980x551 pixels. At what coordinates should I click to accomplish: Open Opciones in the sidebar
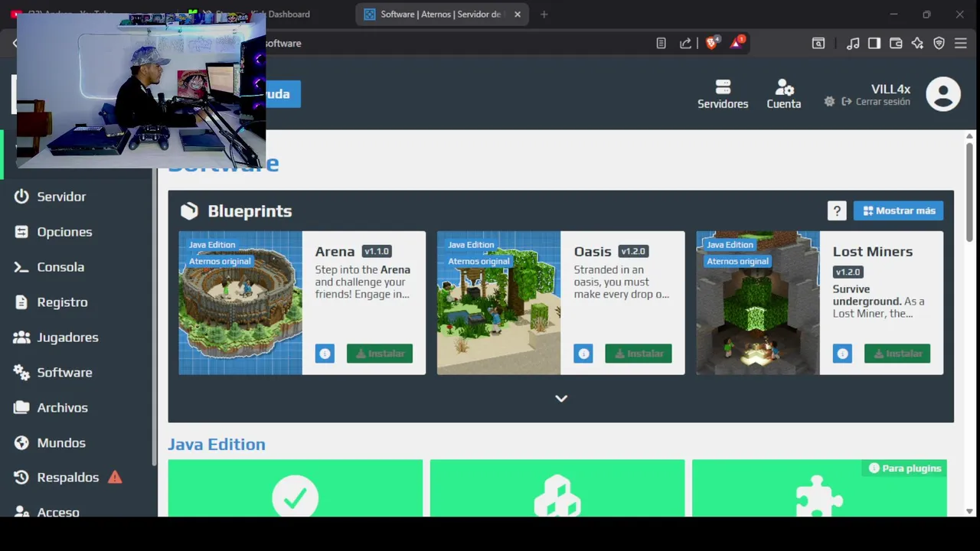[64, 232]
